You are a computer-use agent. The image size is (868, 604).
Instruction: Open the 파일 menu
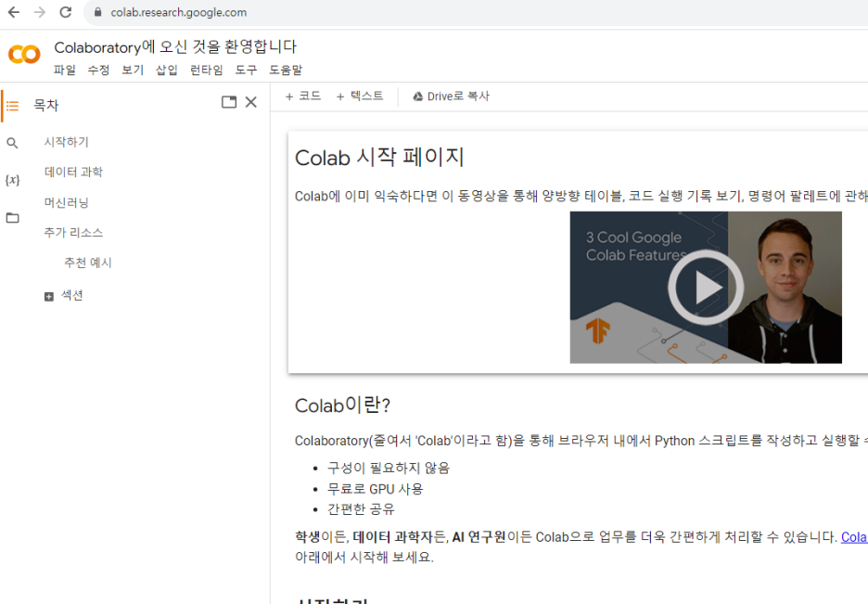[x=64, y=70]
